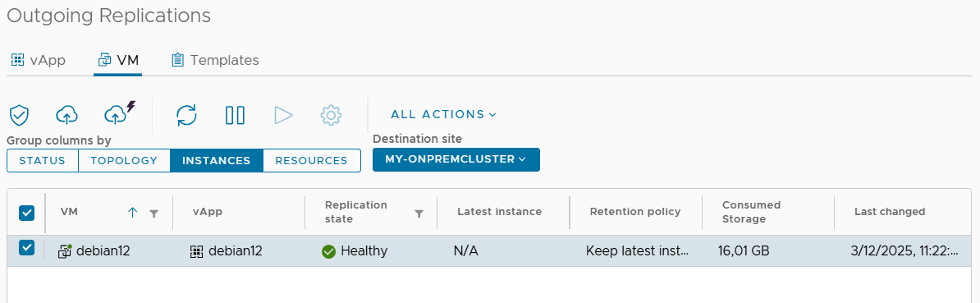Uncheck the debian12 row checkbox
The width and height of the screenshot is (980, 303).
[27, 247]
